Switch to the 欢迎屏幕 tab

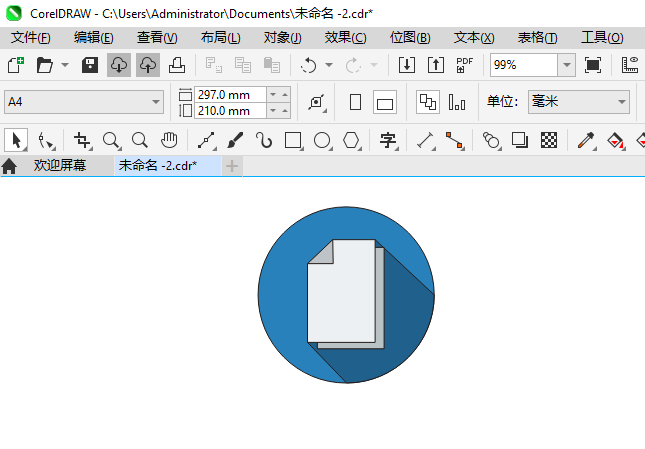[59, 166]
